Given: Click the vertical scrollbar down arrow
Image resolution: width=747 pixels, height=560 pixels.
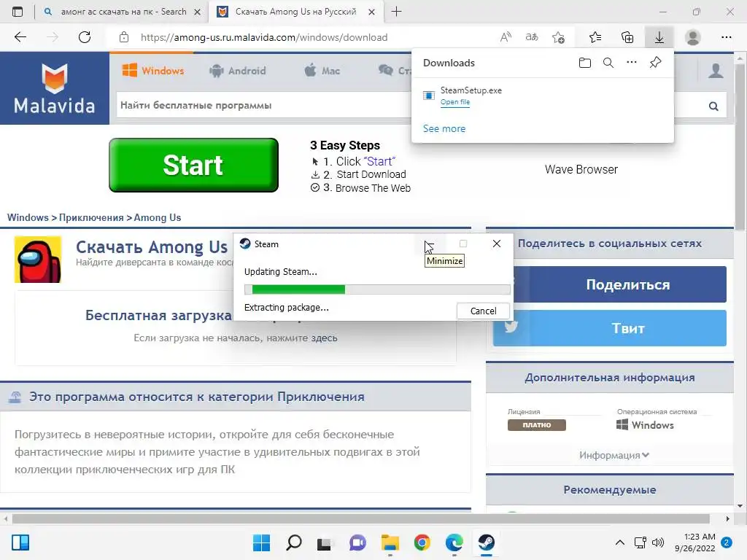Looking at the screenshot, I should [740, 506].
